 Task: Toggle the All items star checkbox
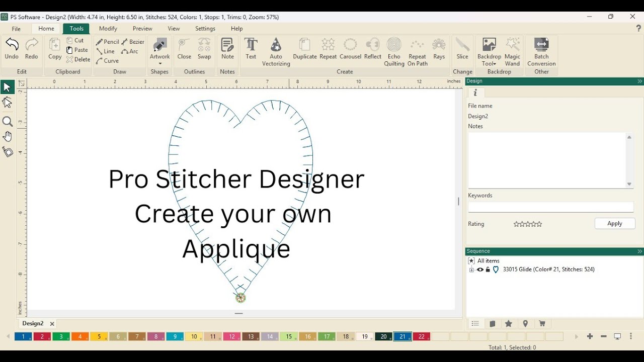(471, 261)
